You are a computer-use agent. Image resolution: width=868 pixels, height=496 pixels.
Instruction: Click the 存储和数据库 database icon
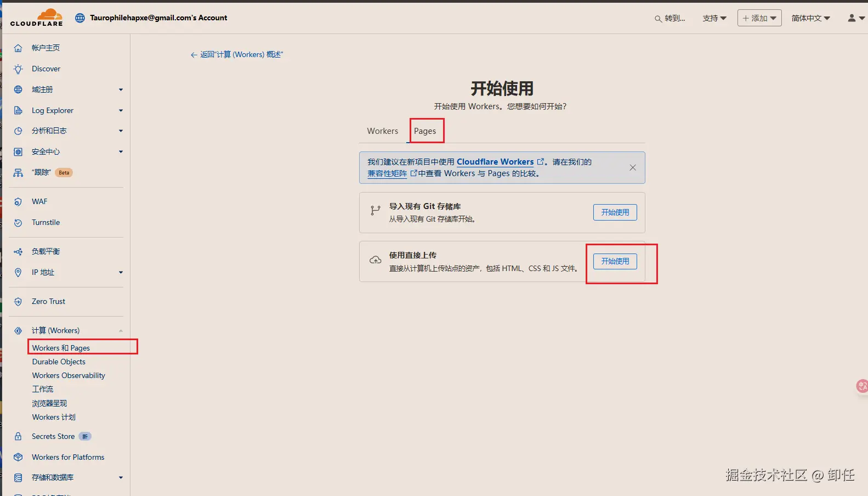(18, 478)
